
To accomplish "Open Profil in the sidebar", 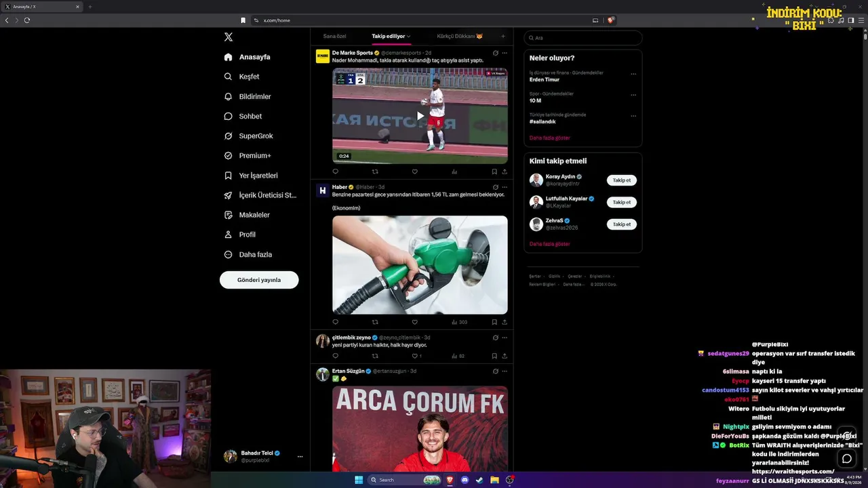I will [x=240, y=235].
